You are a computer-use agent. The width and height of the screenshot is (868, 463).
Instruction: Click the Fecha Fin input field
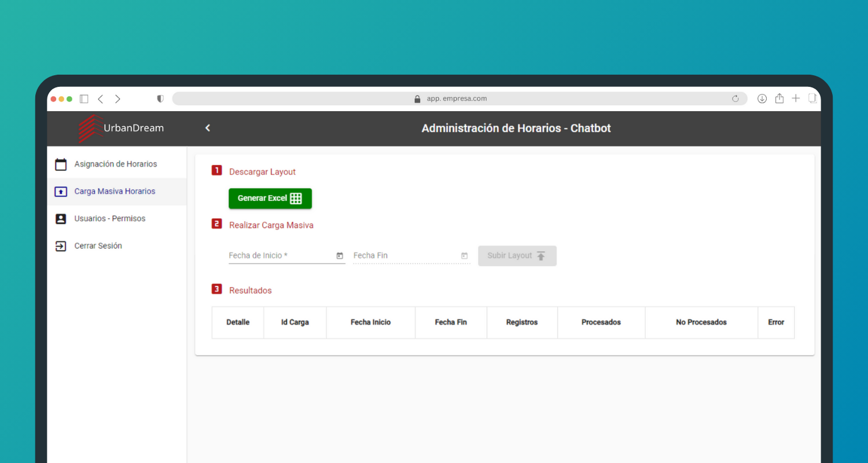(x=404, y=256)
